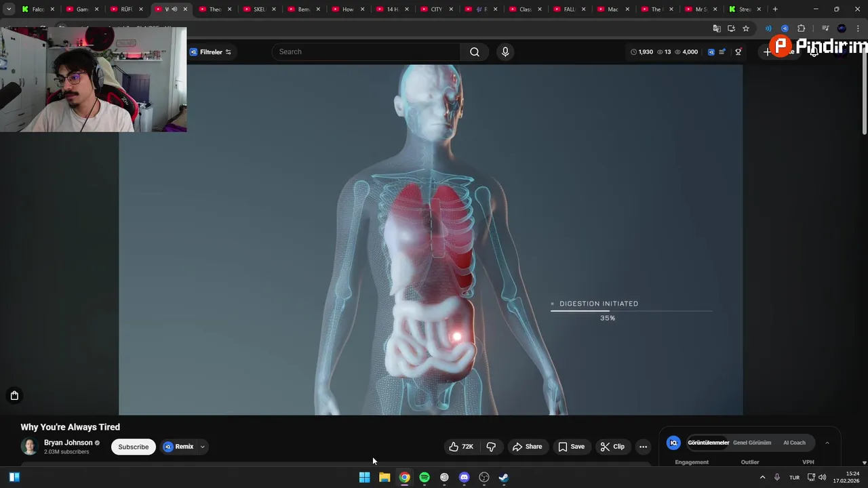The image size is (868, 488).
Task: Open File Explorer from the taskbar
Action: coord(384,477)
